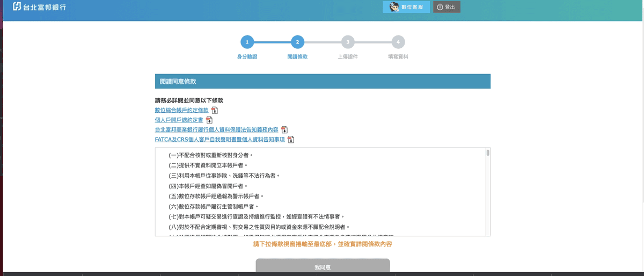Click PDF icon beside 數位綜合帳戶約定條款
644x276 pixels.
(x=215, y=110)
